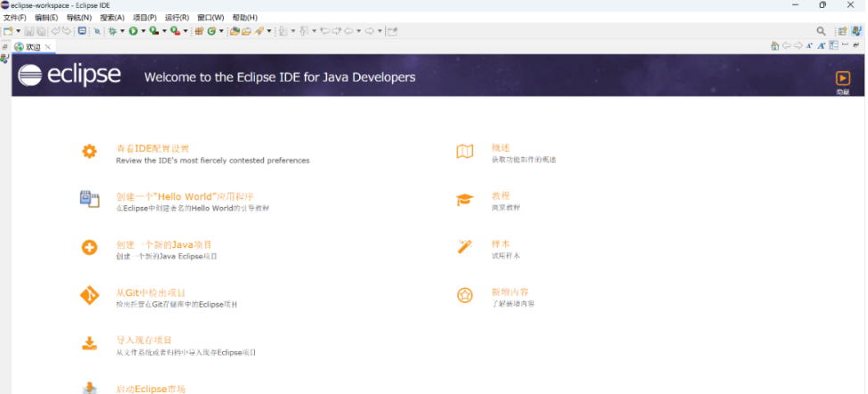
Task: Switch to the Java perspective button
Action: (856, 31)
